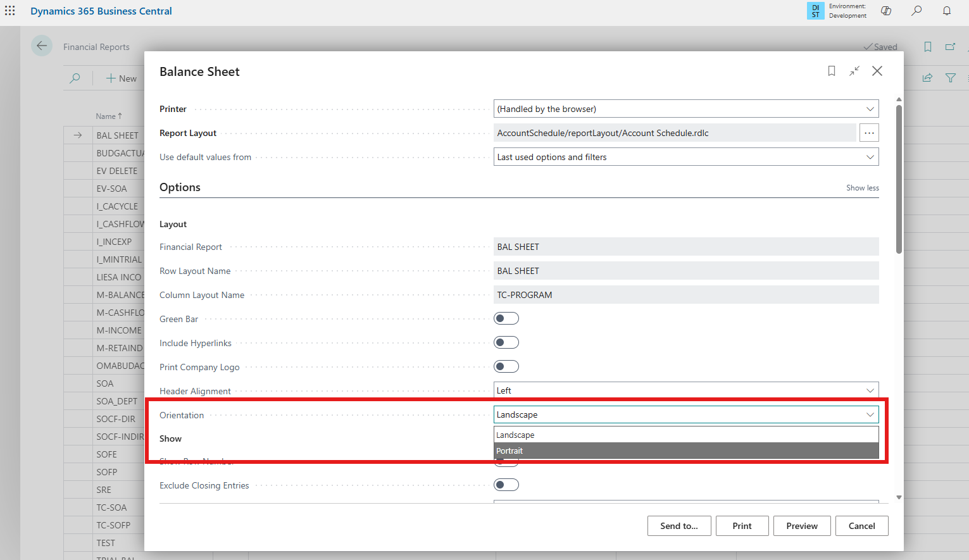Click the share icon on list page
Screen dimensions: 969x560
(927, 78)
